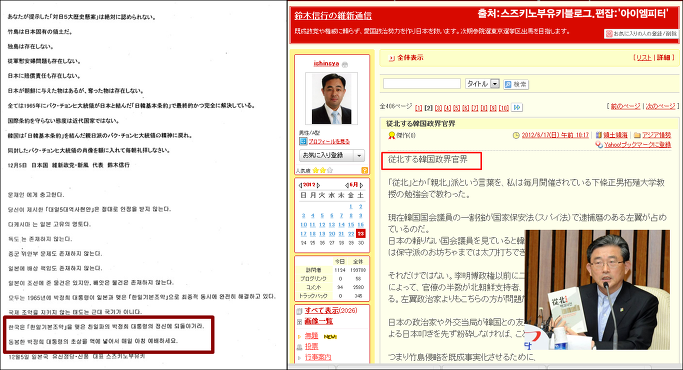
Task: Click the 全体表示 heading link
Action: coord(410,58)
